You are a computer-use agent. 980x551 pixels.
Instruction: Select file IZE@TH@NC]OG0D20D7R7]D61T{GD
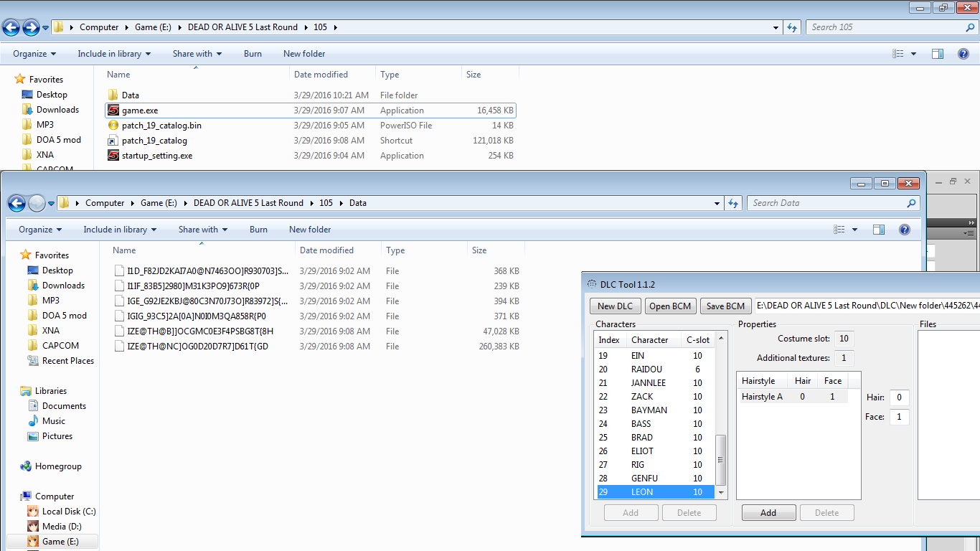pyautogui.click(x=198, y=347)
